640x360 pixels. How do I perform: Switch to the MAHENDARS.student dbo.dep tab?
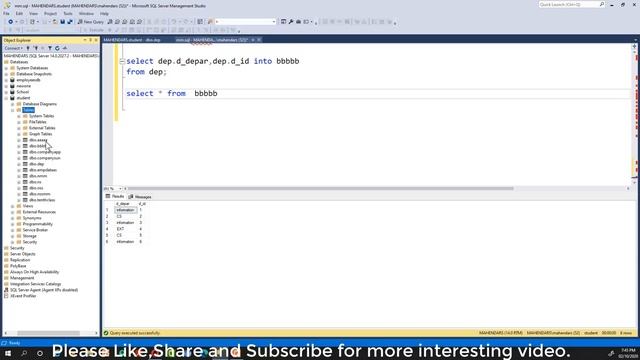(x=132, y=40)
